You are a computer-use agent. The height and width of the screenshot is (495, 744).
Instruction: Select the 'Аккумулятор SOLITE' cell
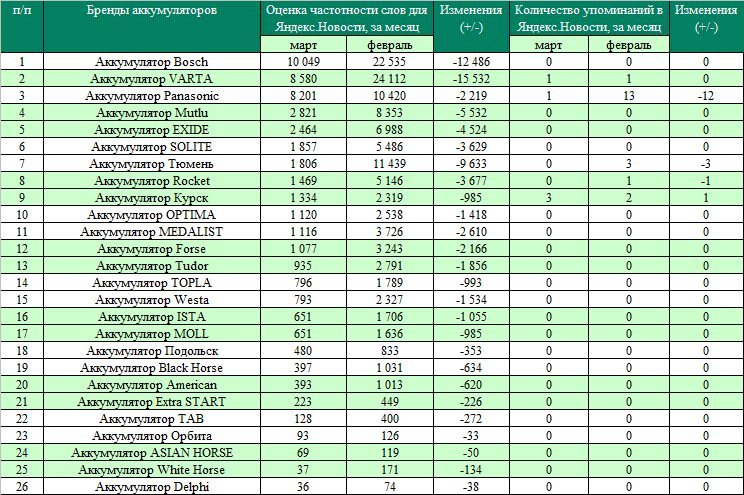coord(152,147)
